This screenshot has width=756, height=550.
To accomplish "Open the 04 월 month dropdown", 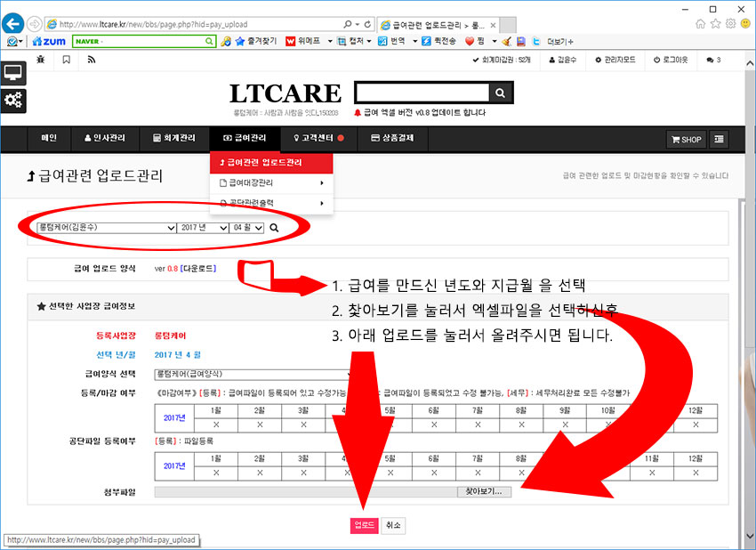I will (x=246, y=228).
